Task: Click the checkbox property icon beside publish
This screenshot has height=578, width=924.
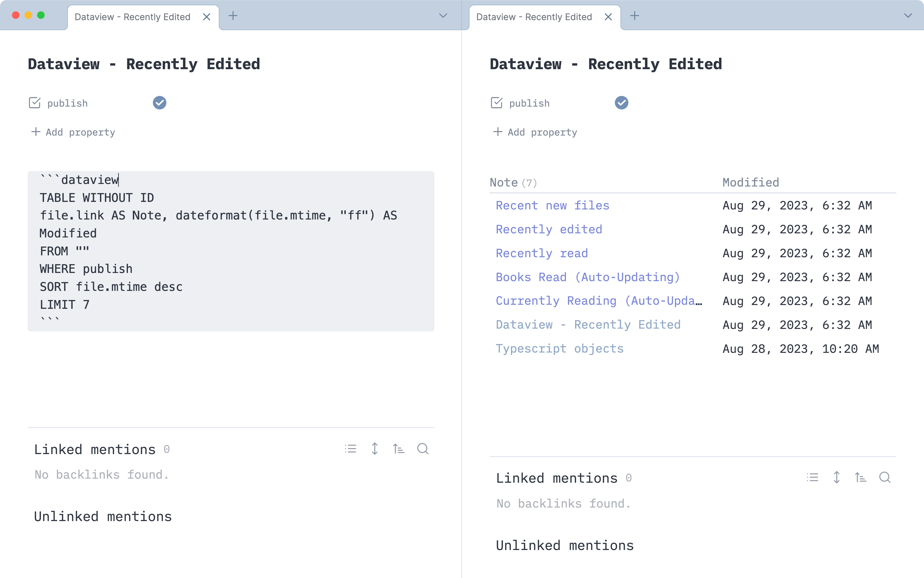Action: 35,103
